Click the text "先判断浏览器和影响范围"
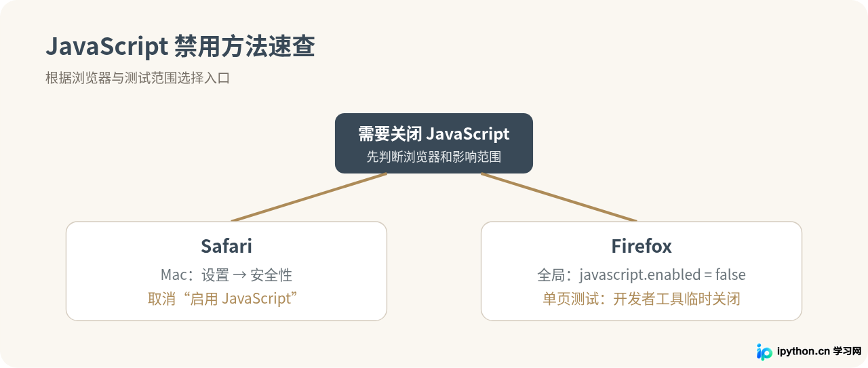 pyautogui.click(x=434, y=157)
